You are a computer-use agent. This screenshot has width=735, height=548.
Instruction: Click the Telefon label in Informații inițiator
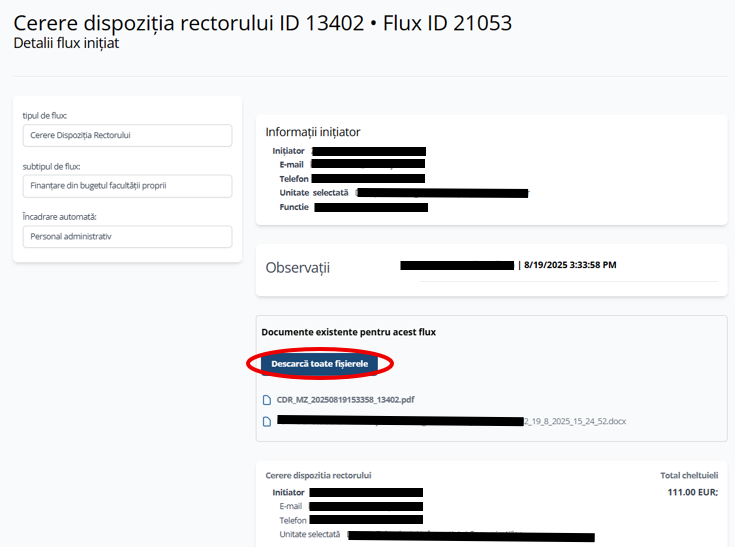point(294,179)
